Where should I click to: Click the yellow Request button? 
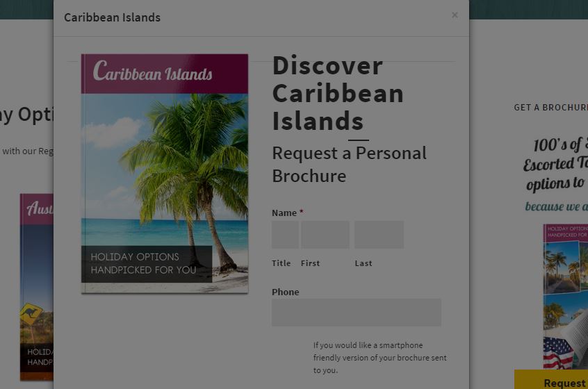tap(551, 380)
